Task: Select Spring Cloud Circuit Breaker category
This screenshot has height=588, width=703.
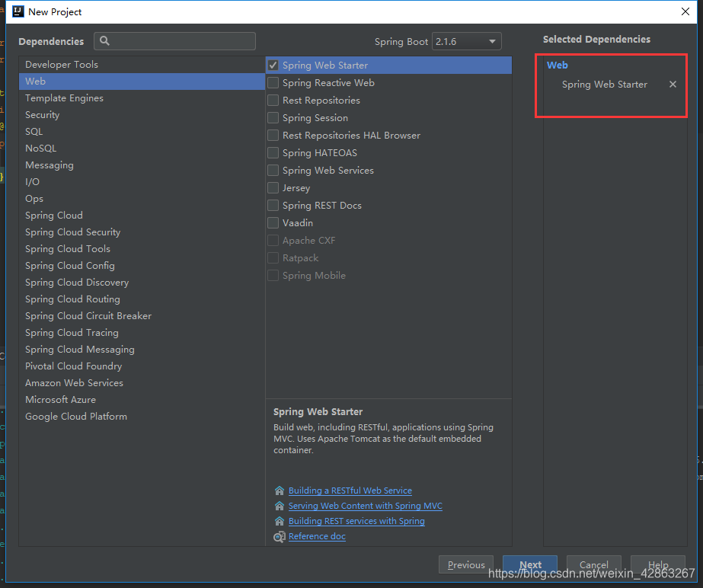Action: pos(142,316)
